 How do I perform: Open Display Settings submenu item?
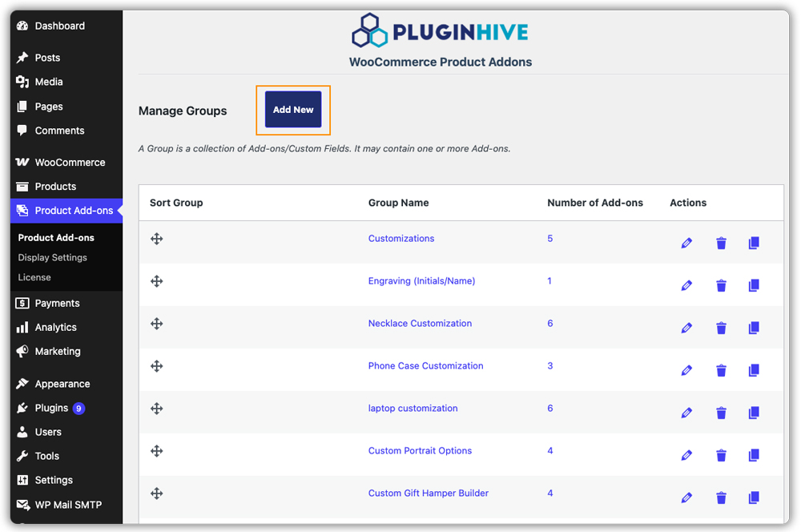pos(53,257)
